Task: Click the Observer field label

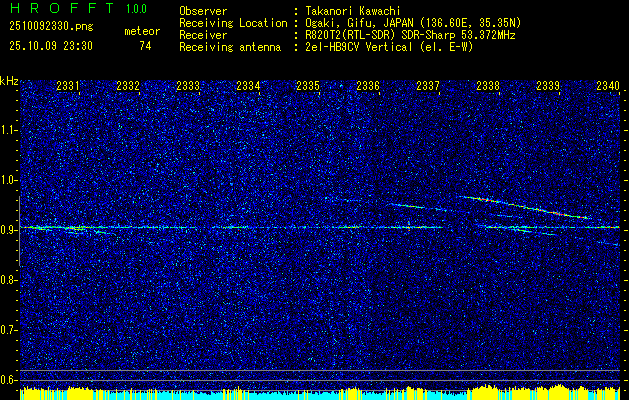Action: coord(203,11)
